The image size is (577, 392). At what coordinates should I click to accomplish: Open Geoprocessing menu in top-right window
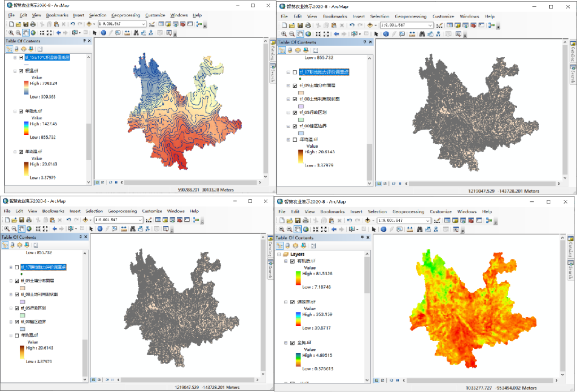pos(410,16)
